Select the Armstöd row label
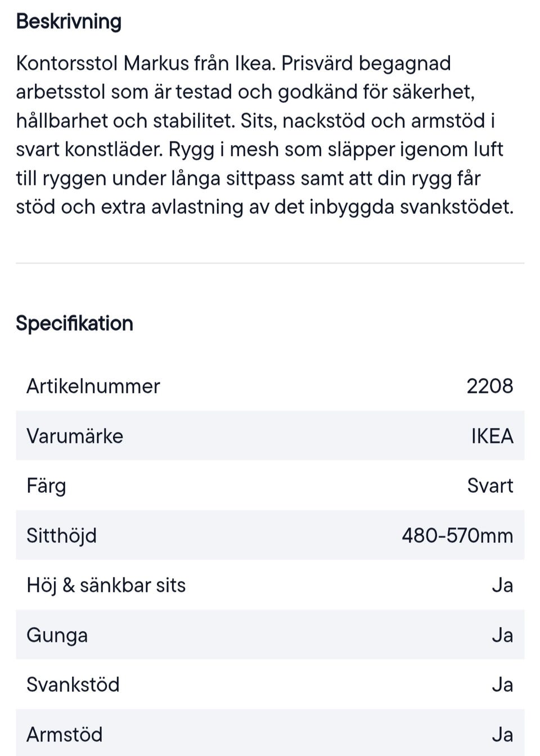This screenshot has height=756, width=540. [64, 735]
